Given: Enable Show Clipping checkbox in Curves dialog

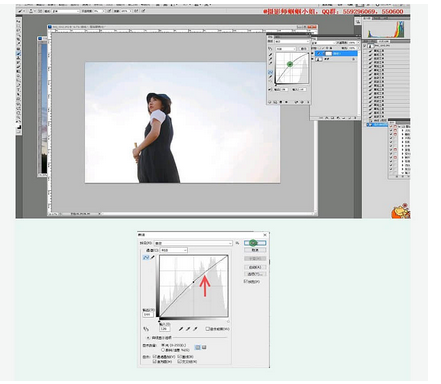Looking at the screenshot, I should [x=207, y=329].
